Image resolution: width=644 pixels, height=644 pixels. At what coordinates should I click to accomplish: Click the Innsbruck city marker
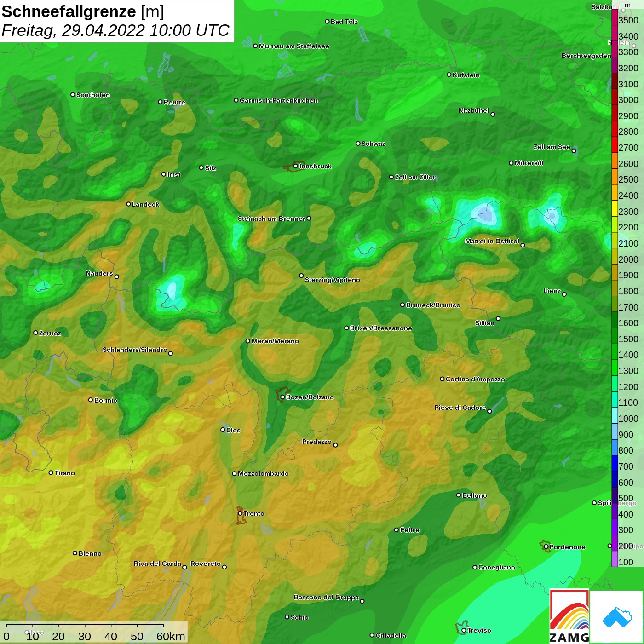(x=296, y=166)
